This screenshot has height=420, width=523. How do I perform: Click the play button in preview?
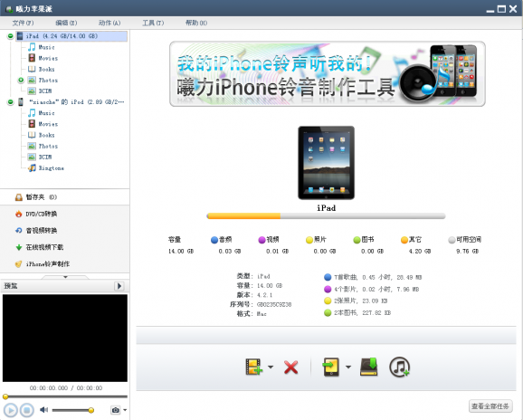[10, 410]
